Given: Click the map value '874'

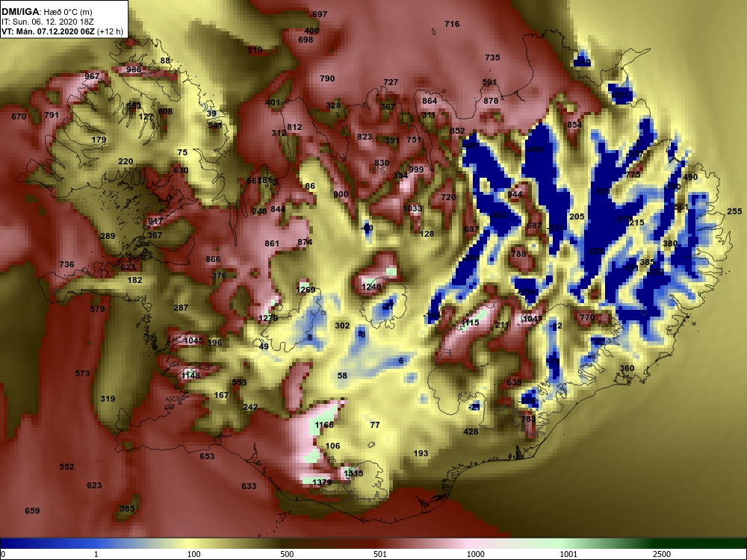Looking at the screenshot, I should 305,243.
